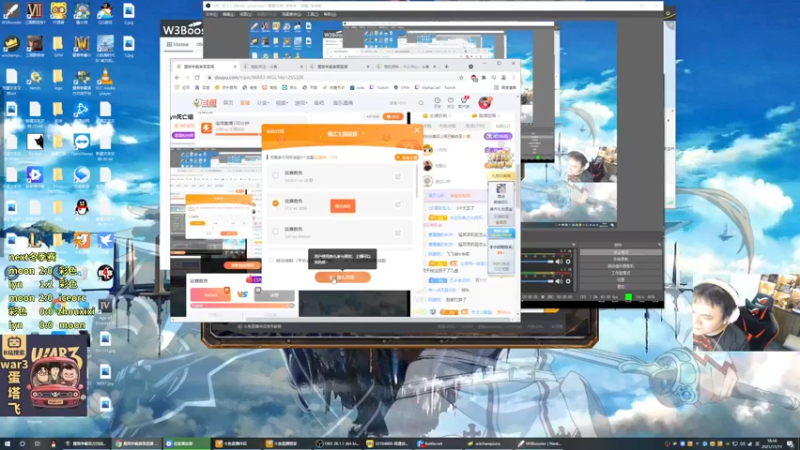This screenshot has width=800, height=450.
Task: Open the Warcraft III desktop icon
Action: pyautogui.click(x=82, y=47)
